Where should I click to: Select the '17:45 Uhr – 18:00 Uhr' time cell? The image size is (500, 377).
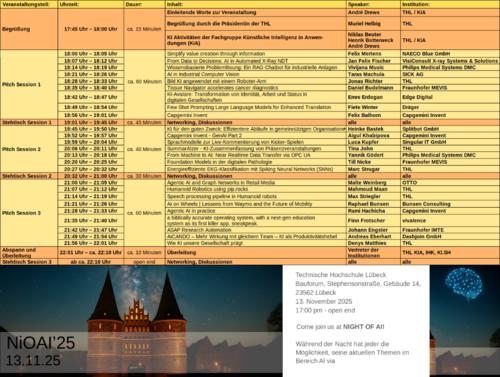click(x=91, y=29)
